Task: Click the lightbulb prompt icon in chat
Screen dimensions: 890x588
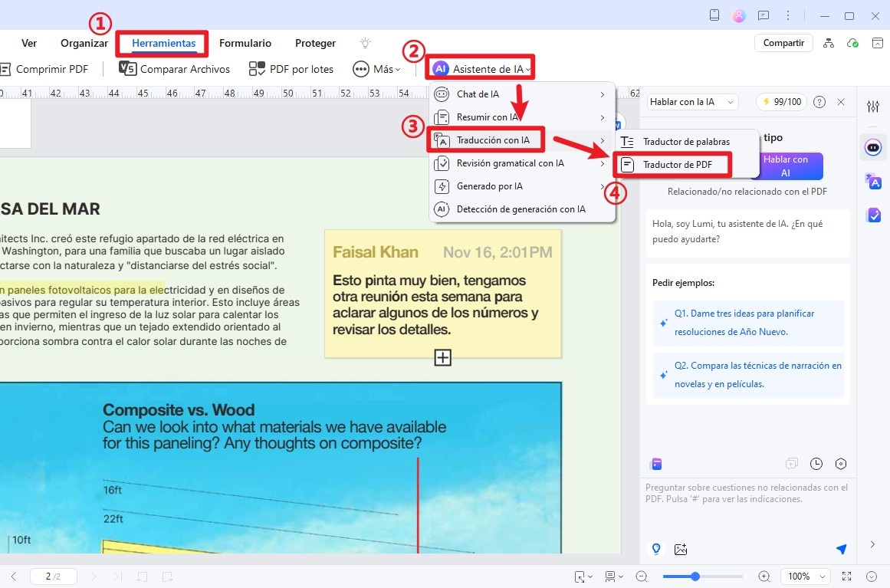Action: click(x=655, y=549)
